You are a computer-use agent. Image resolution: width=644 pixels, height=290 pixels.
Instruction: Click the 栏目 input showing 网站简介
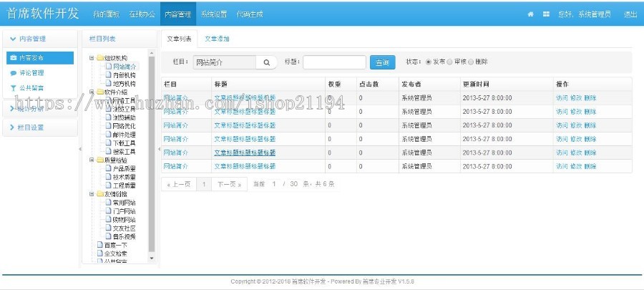pos(224,62)
